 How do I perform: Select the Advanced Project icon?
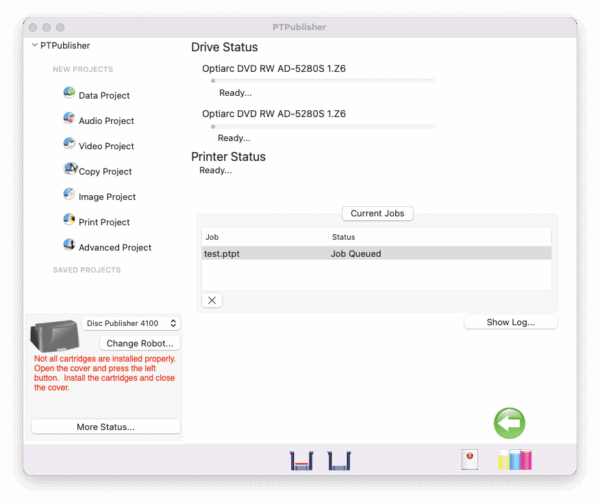pos(69,245)
